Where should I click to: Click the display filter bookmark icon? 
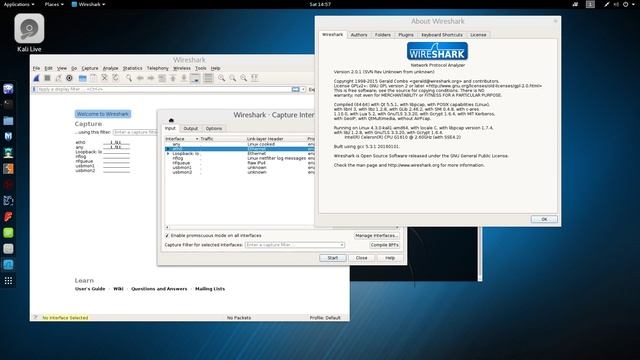pos(35,89)
